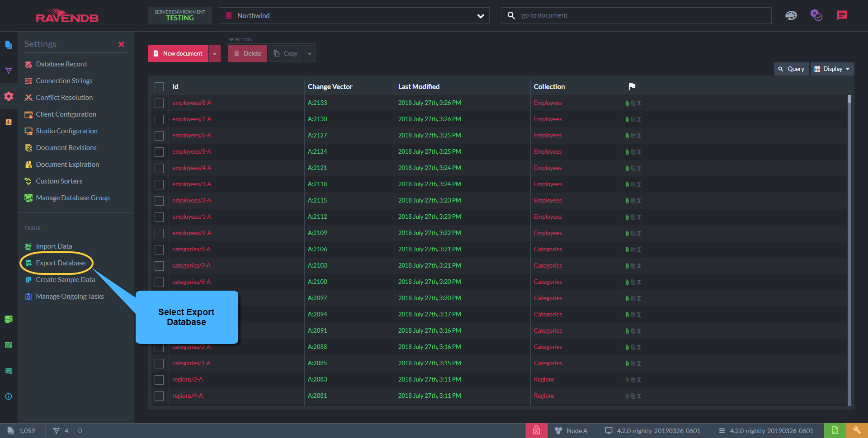This screenshot has height=438, width=868.
Task: Open the Settings gear sidebar icon
Action: coord(9,96)
